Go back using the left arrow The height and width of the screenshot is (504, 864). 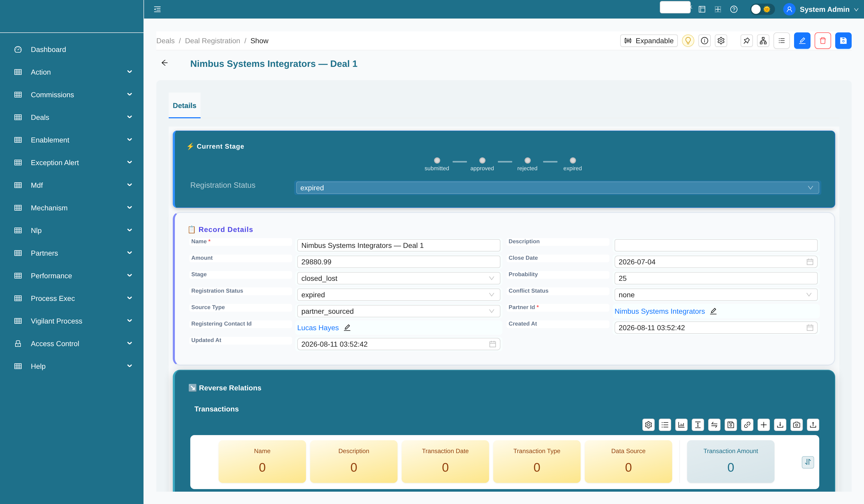tap(165, 63)
